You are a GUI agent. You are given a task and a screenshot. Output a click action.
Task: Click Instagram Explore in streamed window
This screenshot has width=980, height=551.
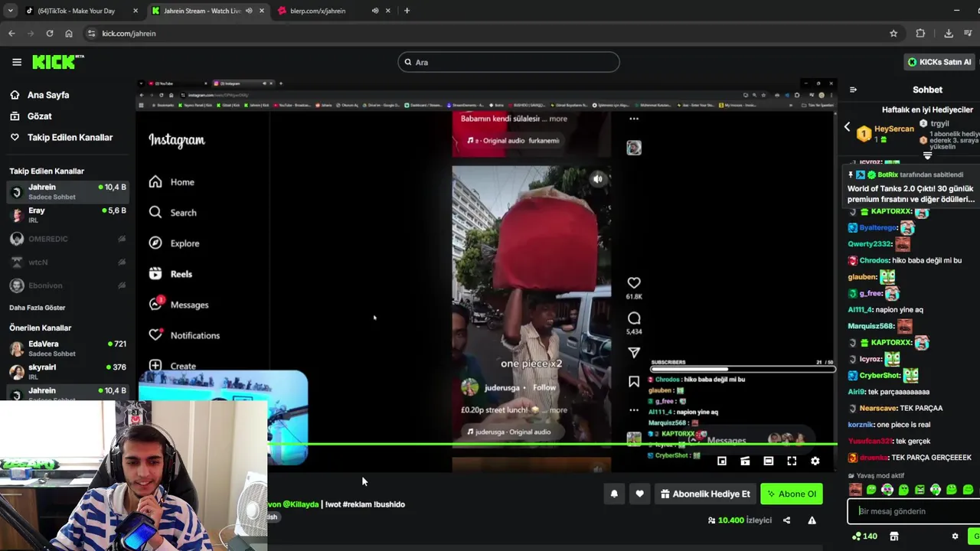click(175, 243)
